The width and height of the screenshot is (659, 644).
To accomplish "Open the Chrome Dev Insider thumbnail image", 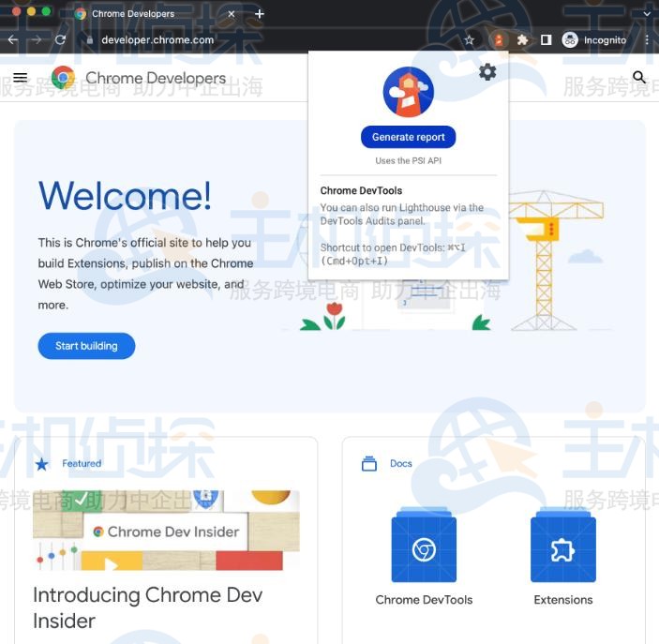I will (167, 530).
